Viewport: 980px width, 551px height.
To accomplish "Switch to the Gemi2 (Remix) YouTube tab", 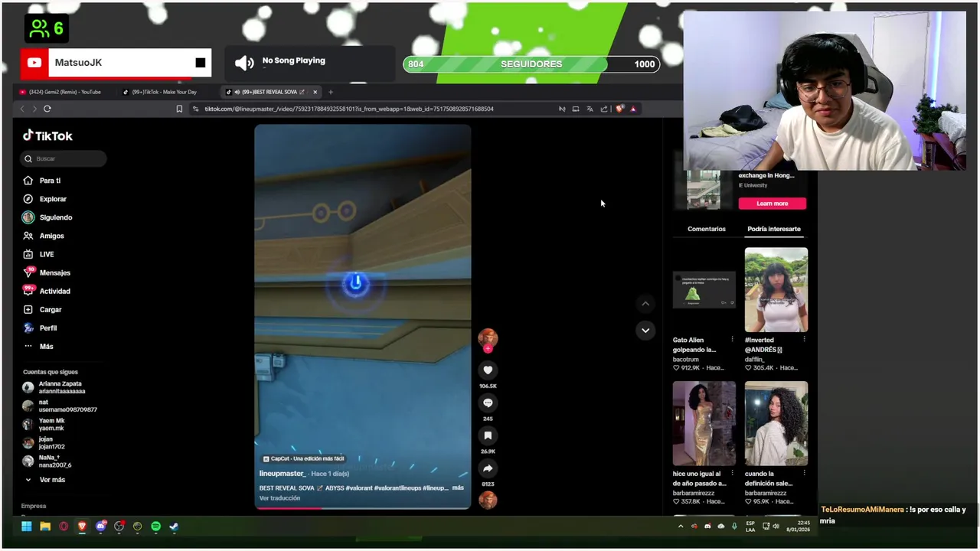I will (64, 92).
